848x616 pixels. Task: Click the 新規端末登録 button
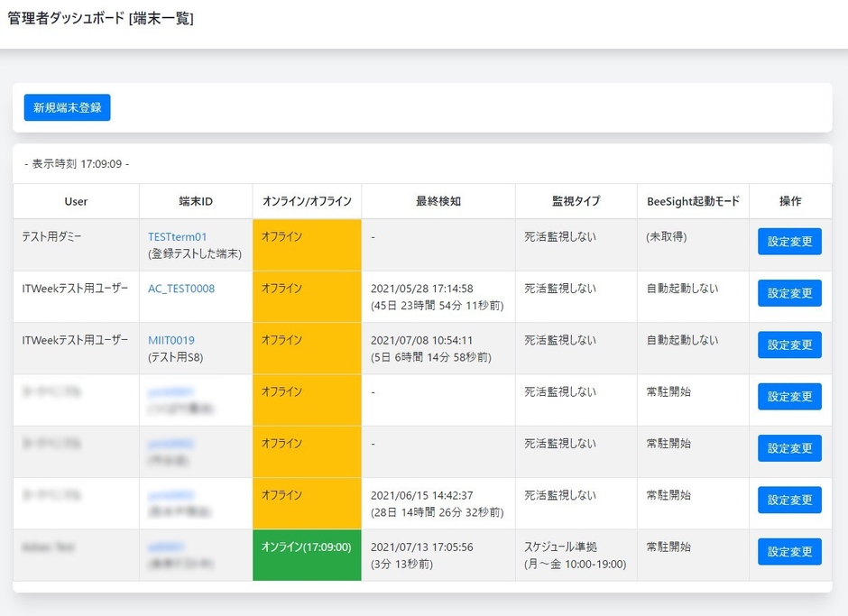tap(67, 107)
